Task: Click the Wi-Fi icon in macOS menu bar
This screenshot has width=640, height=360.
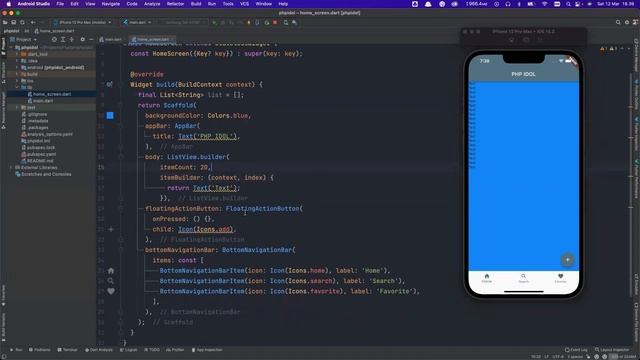Action: click(544, 4)
